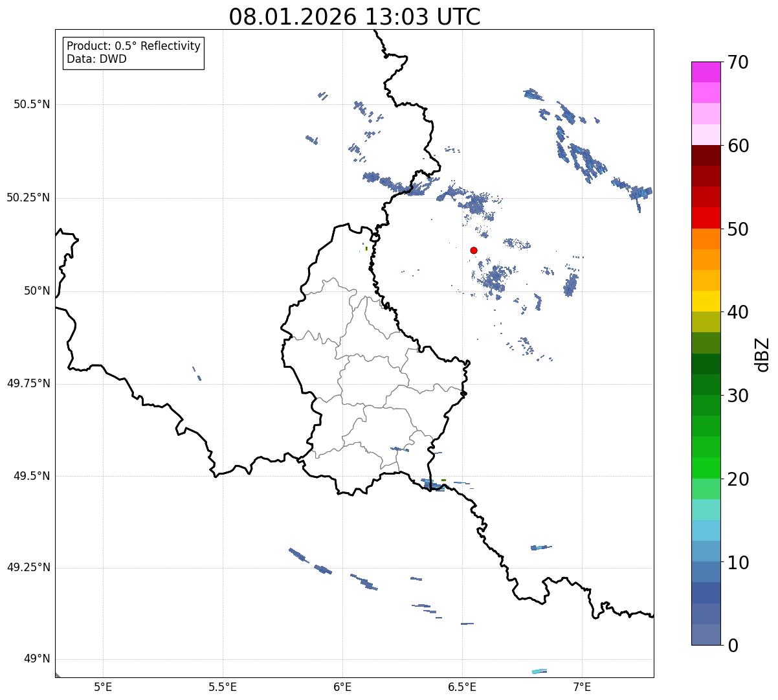The width and height of the screenshot is (778, 700).
Task: Click the red radar site marker
Action: pyautogui.click(x=474, y=250)
